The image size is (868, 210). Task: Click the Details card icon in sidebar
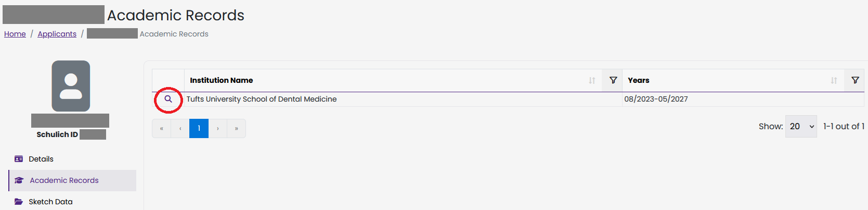pyautogui.click(x=19, y=159)
